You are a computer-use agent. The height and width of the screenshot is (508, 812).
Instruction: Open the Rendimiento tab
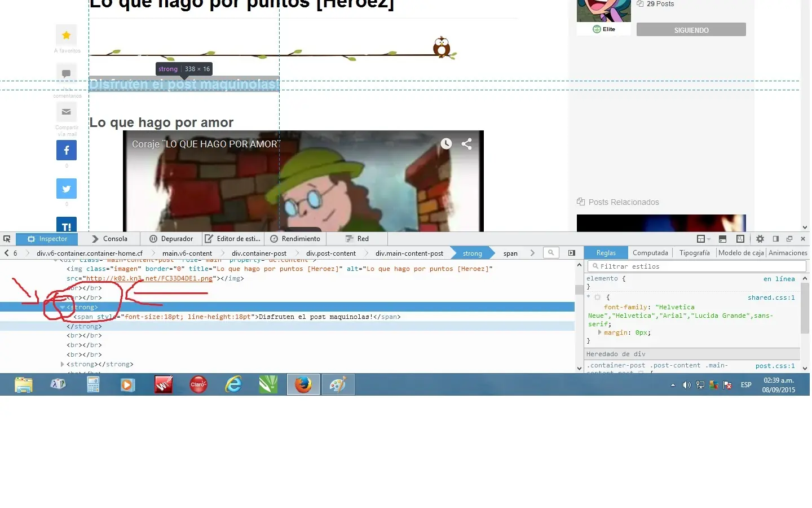coord(295,239)
